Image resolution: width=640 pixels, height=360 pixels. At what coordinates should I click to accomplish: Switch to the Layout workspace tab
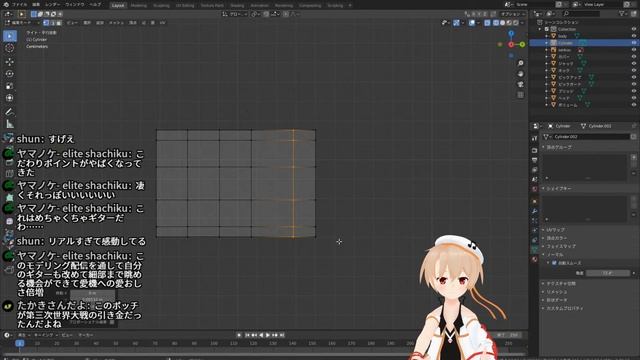coord(118,5)
